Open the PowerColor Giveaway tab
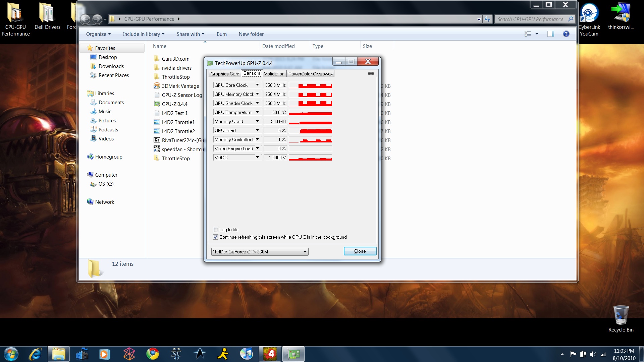 pos(311,74)
